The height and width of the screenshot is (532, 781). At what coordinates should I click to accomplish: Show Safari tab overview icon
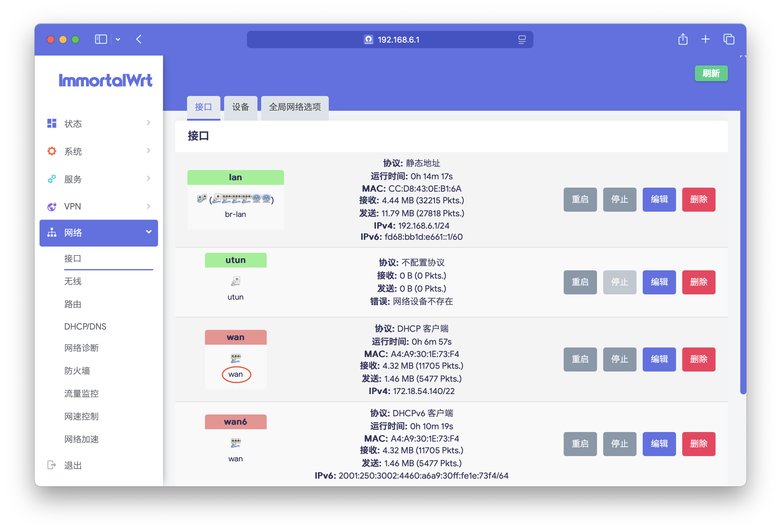729,39
